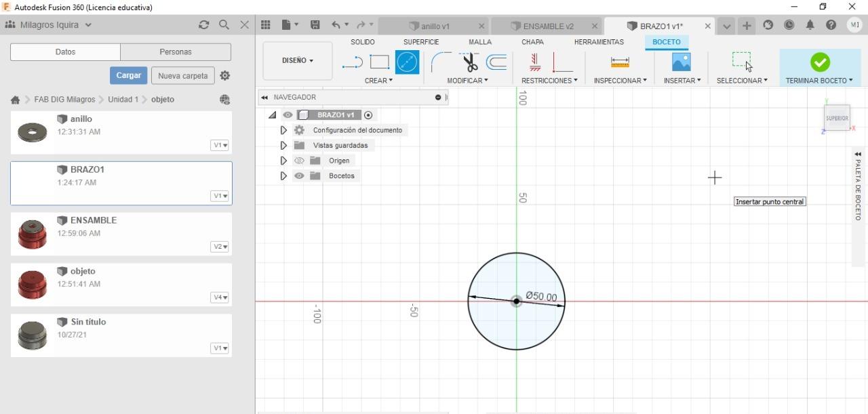868x414 pixels.
Task: Close the data panel
Action: click(245, 24)
